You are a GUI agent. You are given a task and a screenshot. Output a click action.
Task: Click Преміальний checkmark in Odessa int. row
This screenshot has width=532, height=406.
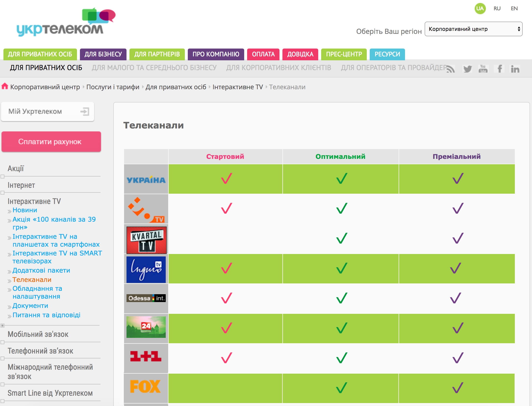click(456, 298)
